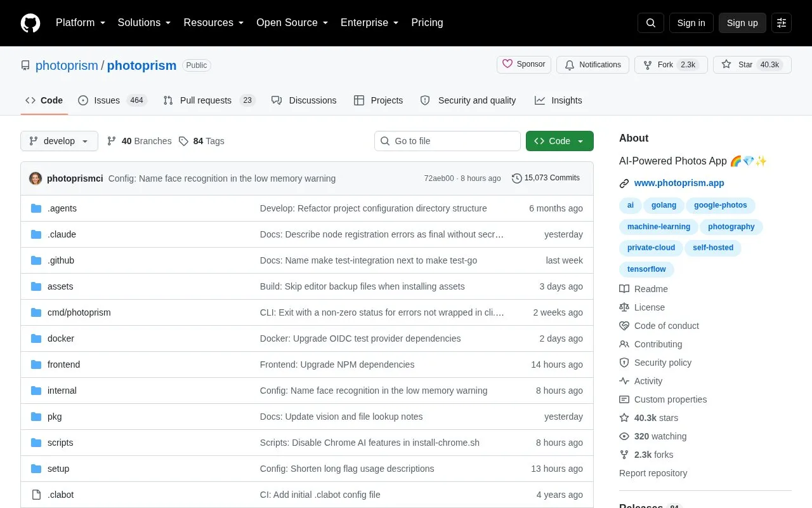
Task: Expand the green Code dropdown button
Action: 560,141
